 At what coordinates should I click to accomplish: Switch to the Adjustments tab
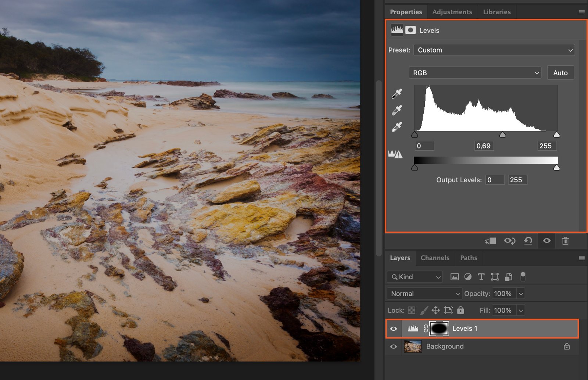(452, 12)
